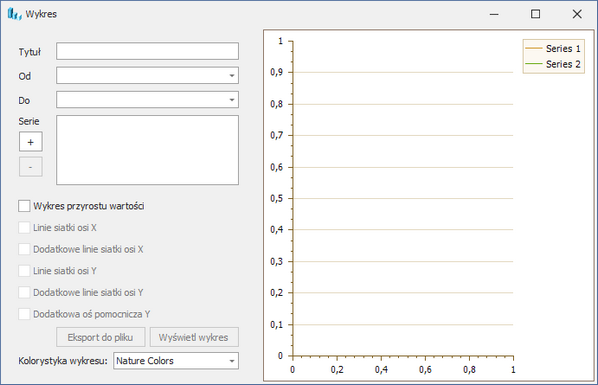Remove a series with the - button
The width and height of the screenshot is (598, 385).
pyautogui.click(x=31, y=167)
